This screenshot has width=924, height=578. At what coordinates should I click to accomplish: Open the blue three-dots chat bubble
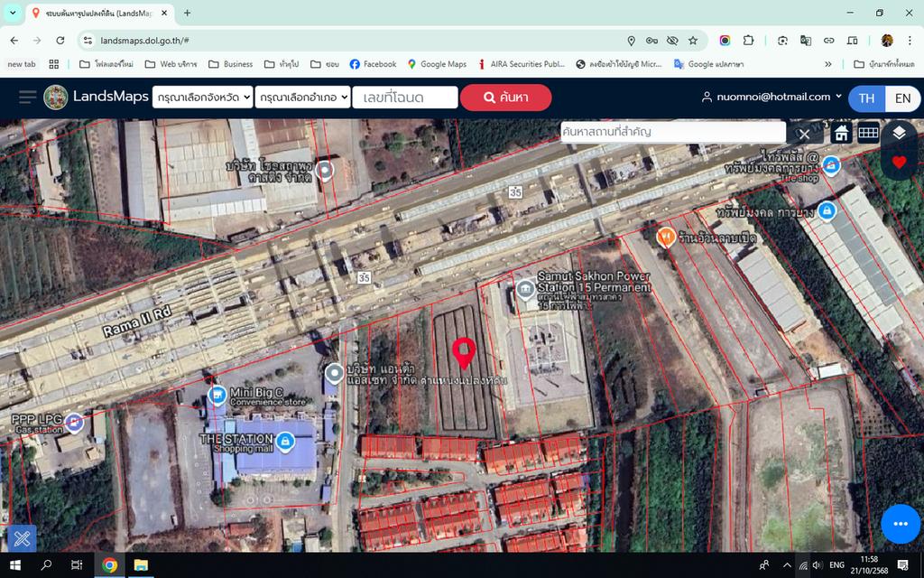[x=900, y=524]
